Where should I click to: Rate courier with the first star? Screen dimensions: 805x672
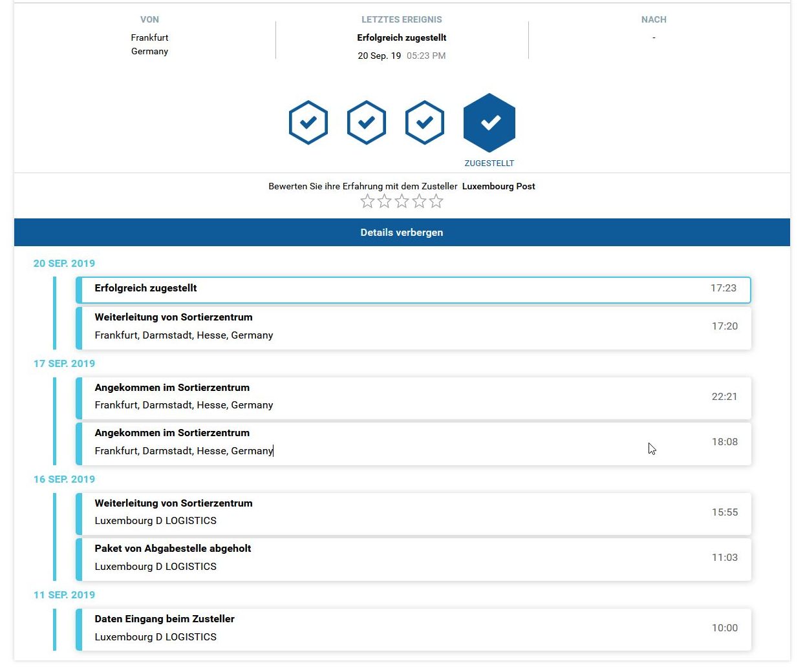(x=367, y=202)
